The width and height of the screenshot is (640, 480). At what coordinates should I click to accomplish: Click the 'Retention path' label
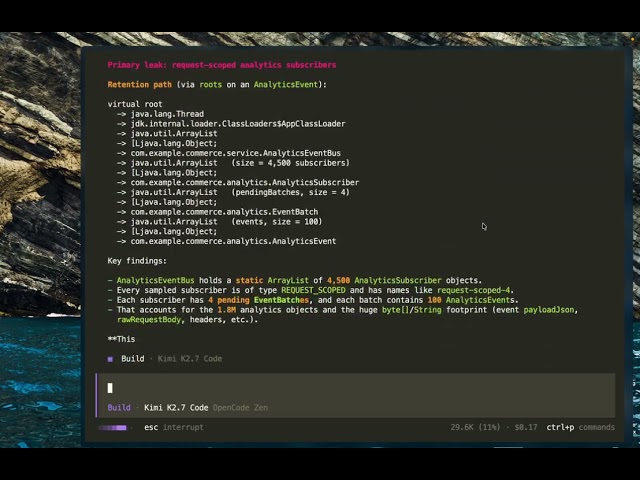click(140, 84)
